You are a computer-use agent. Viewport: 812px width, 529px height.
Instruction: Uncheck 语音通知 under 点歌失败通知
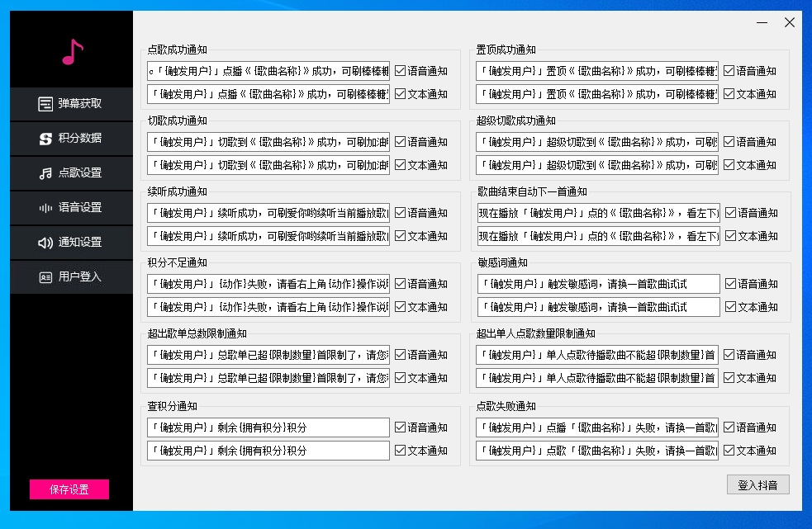tap(729, 427)
